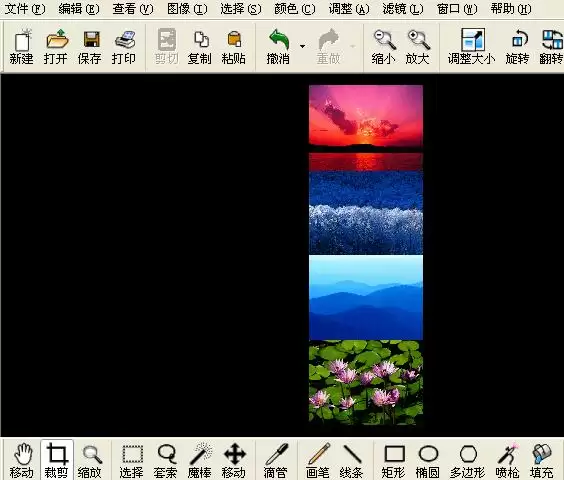The image size is (564, 480).
Task: Click the blue ocean wave photo
Action: point(366,213)
